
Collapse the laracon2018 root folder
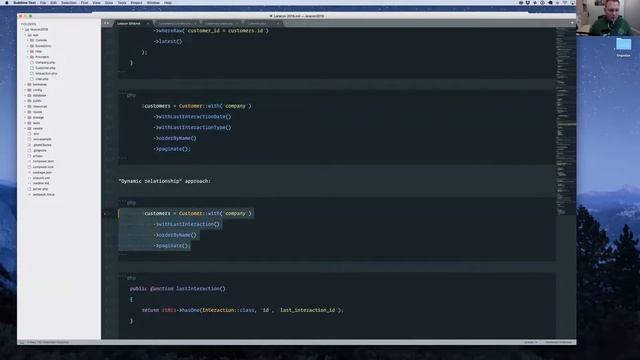tap(23, 29)
